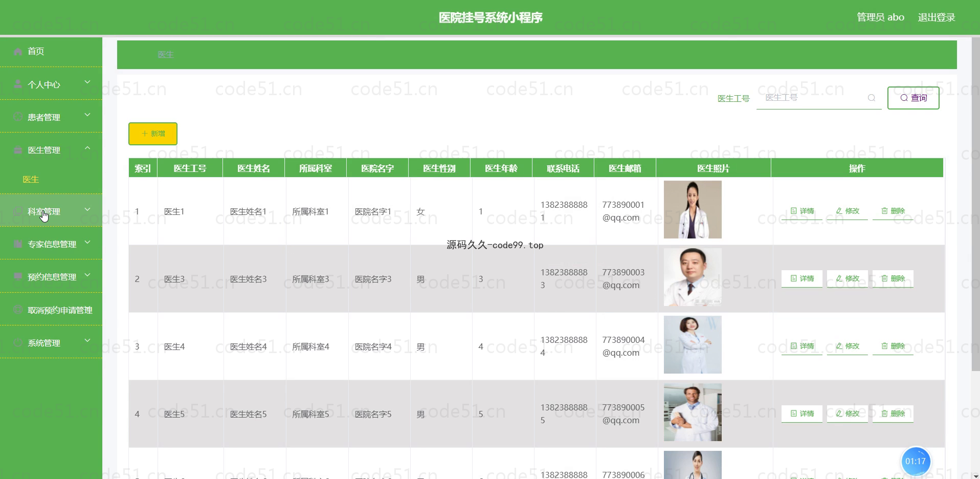Expand the 个人中心 menu chevron

(x=87, y=82)
